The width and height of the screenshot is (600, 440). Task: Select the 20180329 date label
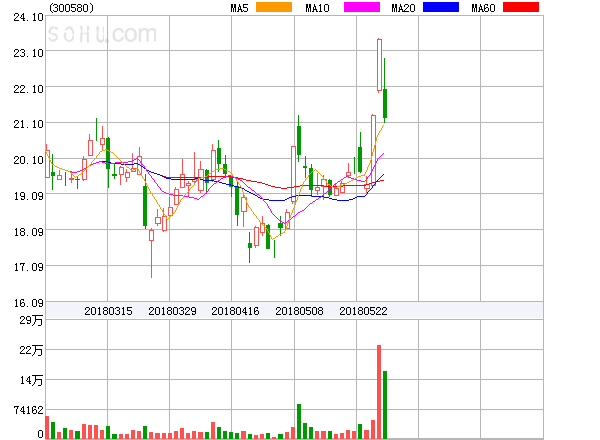(172, 311)
